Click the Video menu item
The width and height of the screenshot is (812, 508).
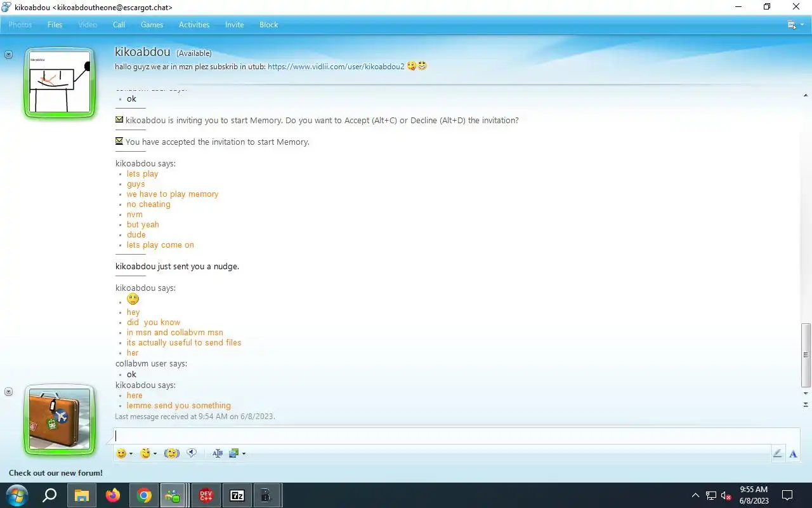pyautogui.click(x=88, y=25)
